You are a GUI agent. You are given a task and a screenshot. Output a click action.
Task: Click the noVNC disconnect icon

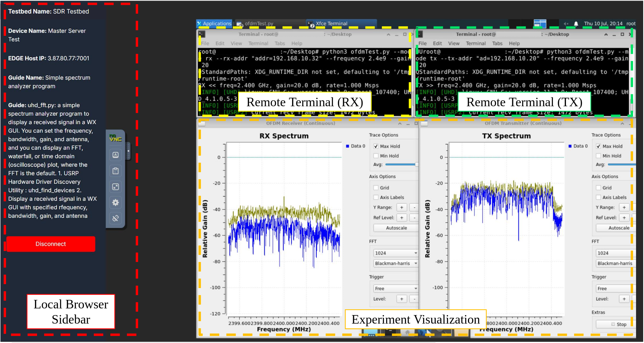tap(115, 218)
